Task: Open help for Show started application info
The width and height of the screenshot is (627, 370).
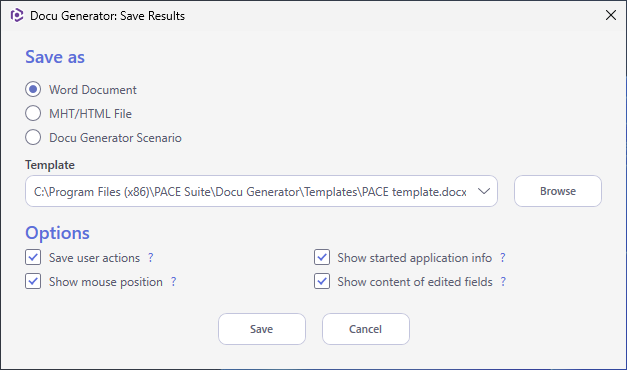Action: 503,258
